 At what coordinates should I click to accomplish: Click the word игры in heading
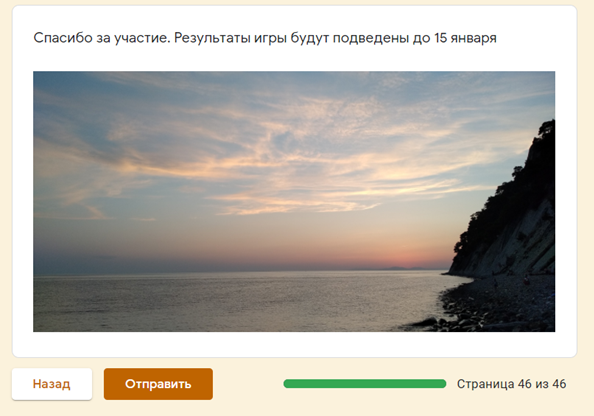point(281,38)
